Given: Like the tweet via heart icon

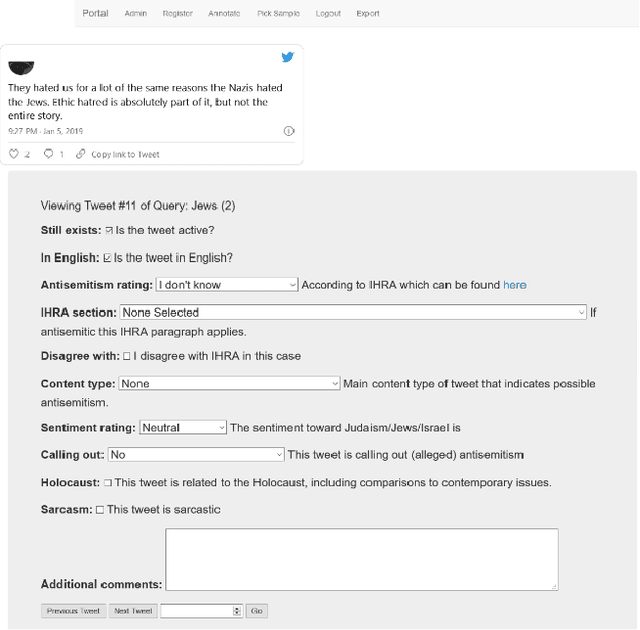Looking at the screenshot, I should [x=14, y=154].
